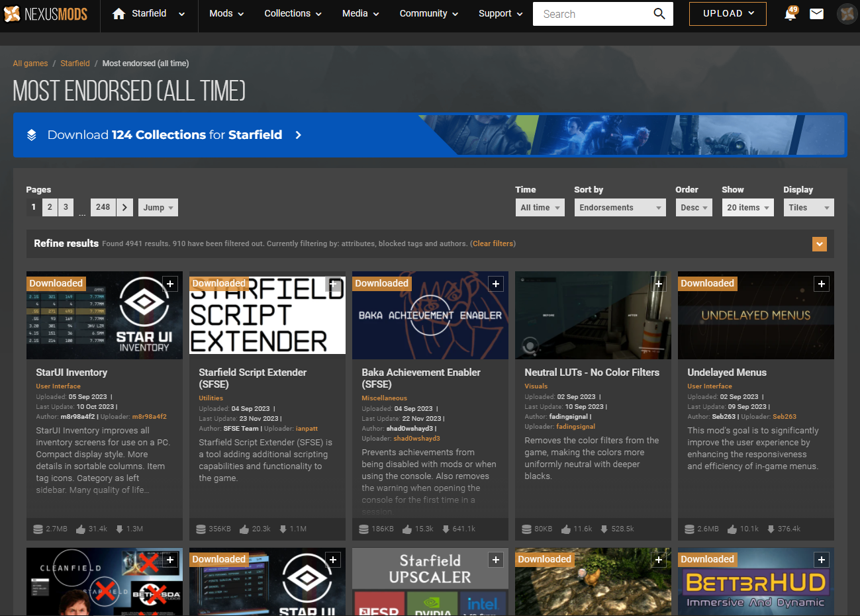Click the Utilities category link

coord(211,398)
